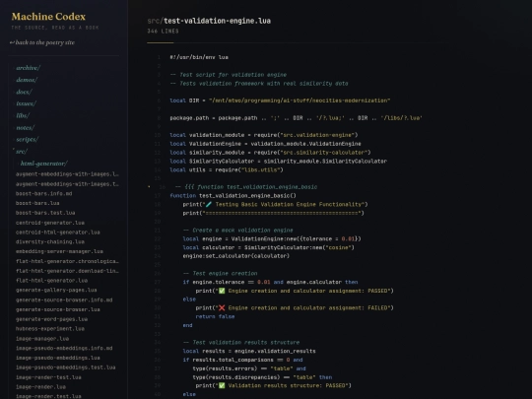Image resolution: width=532 pixels, height=399 pixels.
Task: Expand the docs/ folder
Action: coord(24,92)
